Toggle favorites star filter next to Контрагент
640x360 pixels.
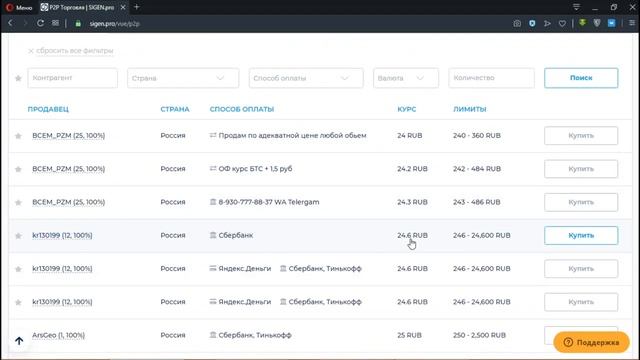click(18, 78)
